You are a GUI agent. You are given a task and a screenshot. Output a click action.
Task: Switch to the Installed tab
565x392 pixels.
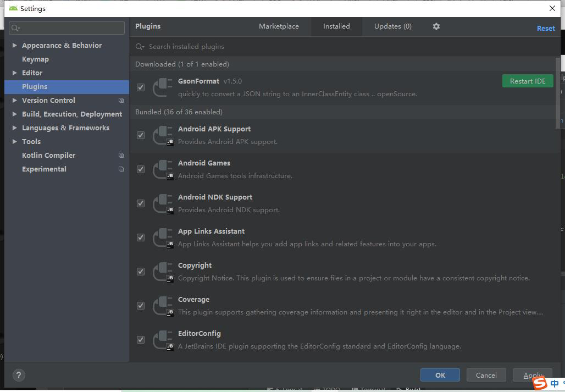[x=336, y=26]
